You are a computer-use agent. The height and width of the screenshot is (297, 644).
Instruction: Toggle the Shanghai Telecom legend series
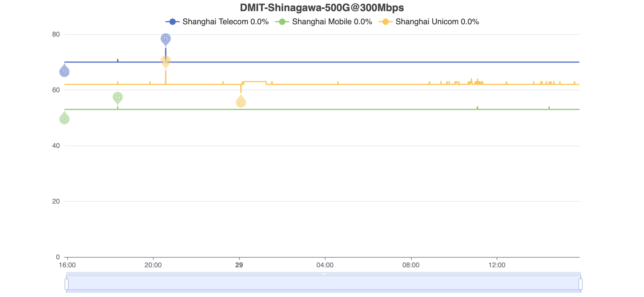[x=217, y=22]
